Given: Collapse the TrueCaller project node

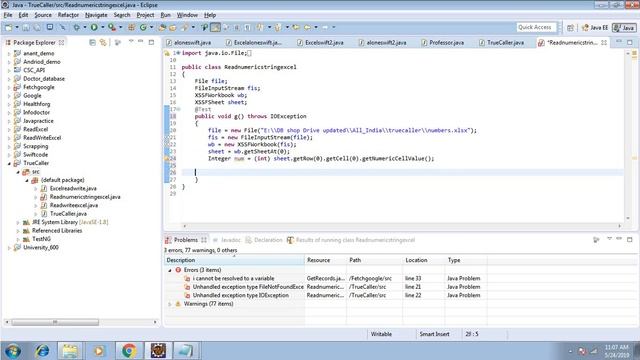Looking at the screenshot, I should (x=9, y=163).
